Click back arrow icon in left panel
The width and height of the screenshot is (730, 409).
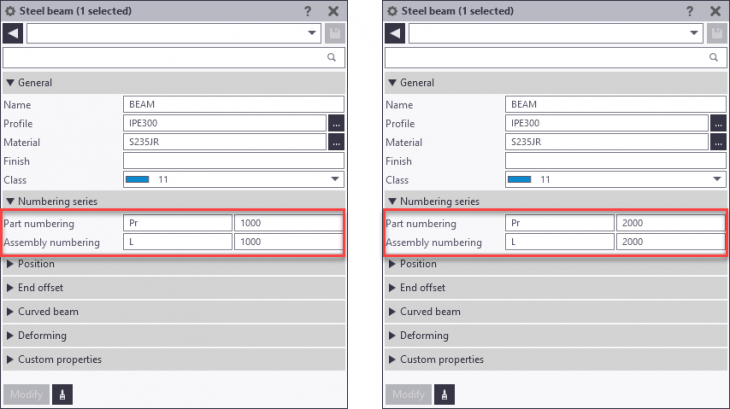pyautogui.click(x=13, y=33)
